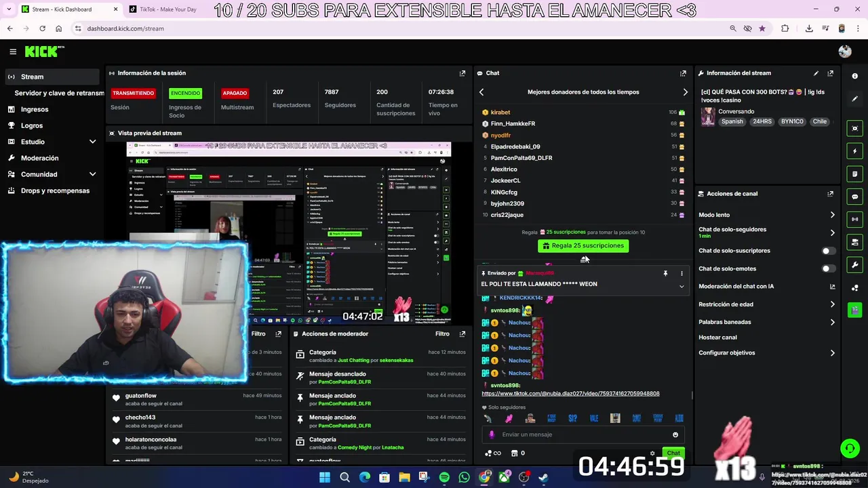Expand the Comunidad sidebar section
Viewport: 868px width, 488px height.
click(x=92, y=174)
